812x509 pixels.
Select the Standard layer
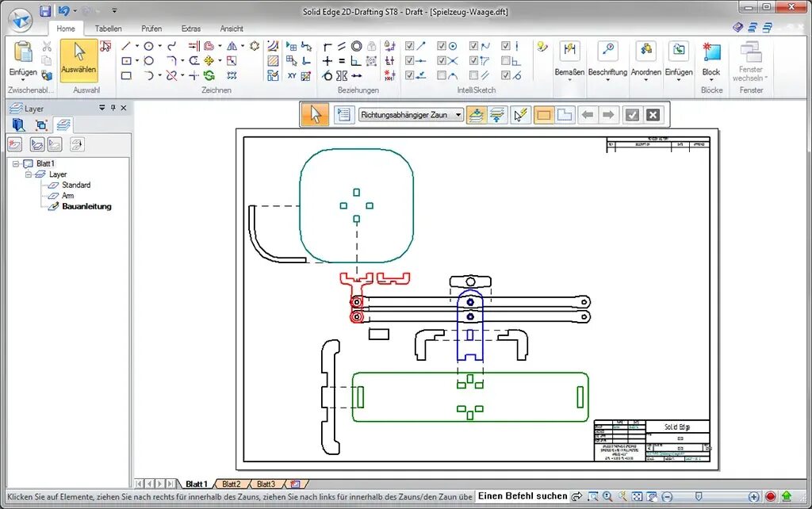coord(76,185)
